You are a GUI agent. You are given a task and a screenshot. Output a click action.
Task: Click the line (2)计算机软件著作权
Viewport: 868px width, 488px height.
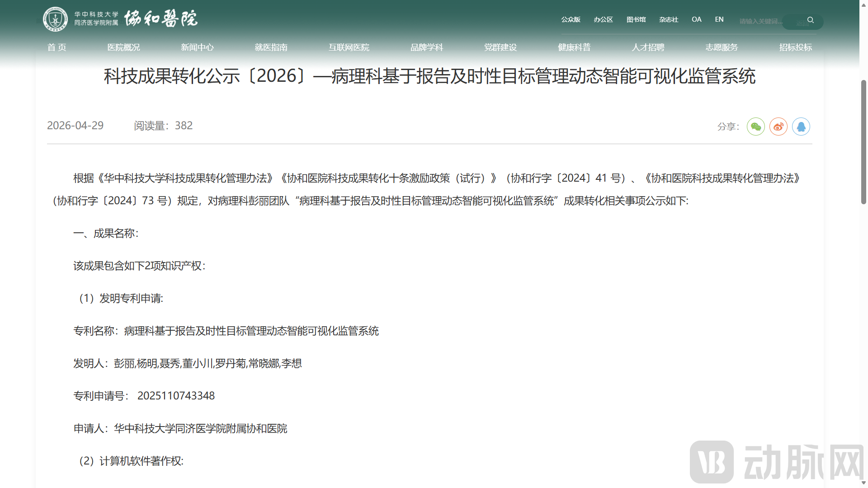point(131,461)
